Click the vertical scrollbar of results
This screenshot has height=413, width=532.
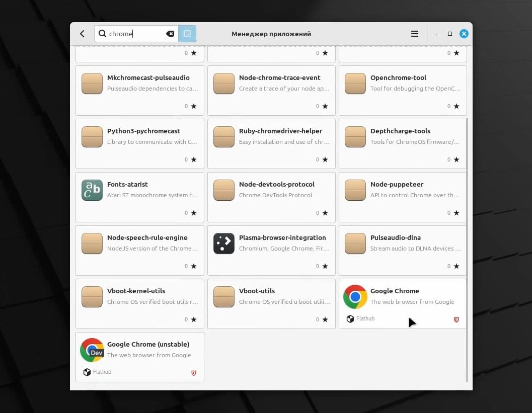[467, 250]
